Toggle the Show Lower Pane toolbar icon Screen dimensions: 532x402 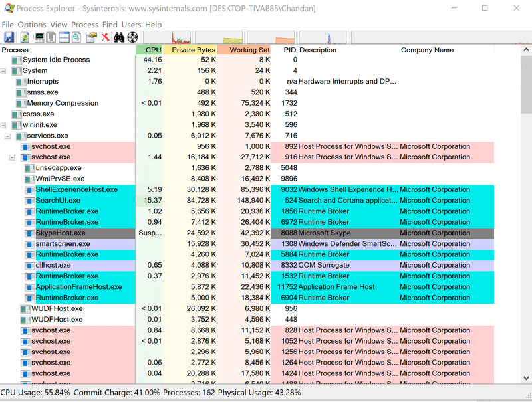[x=64, y=37]
